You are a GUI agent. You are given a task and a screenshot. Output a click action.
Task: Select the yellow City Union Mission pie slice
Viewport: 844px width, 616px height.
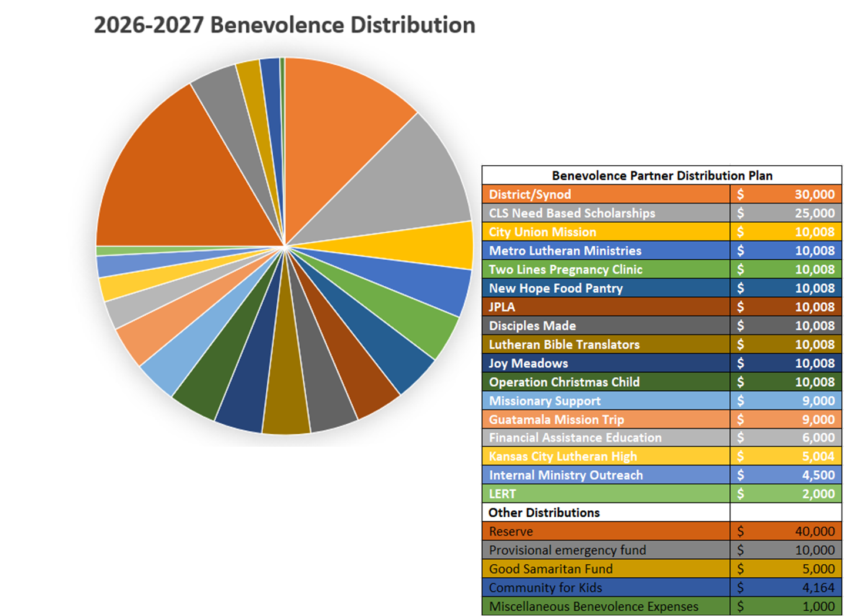click(x=411, y=246)
